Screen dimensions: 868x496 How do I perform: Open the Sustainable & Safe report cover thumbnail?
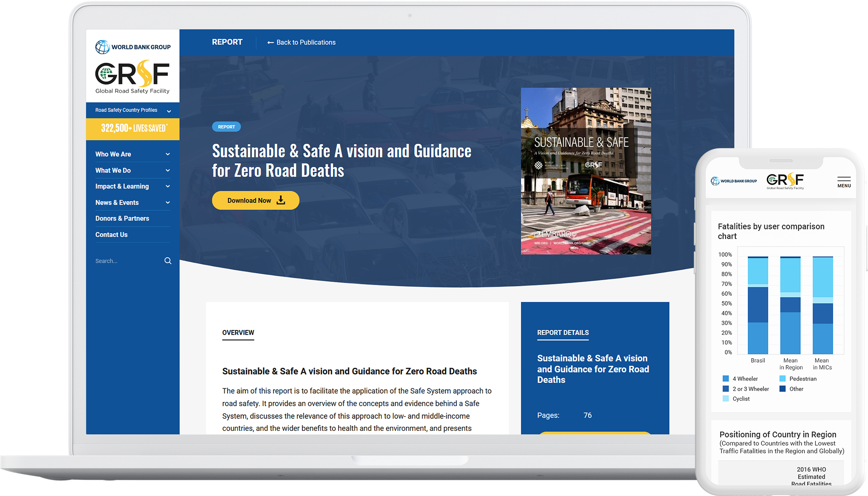coord(586,171)
